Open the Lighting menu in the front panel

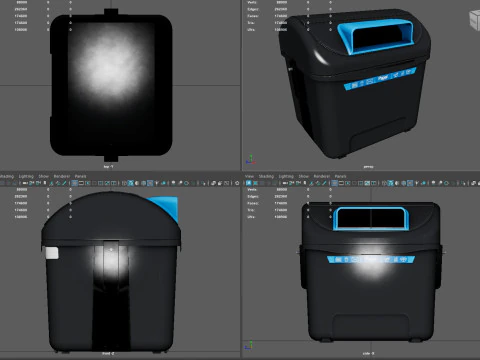26,176
